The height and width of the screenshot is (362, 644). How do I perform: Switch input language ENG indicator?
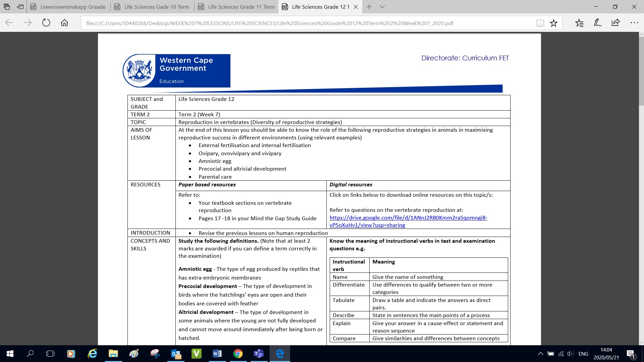(x=583, y=354)
